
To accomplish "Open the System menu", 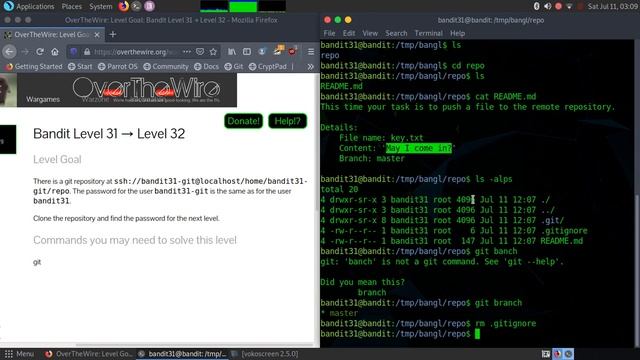I will 101,6.
